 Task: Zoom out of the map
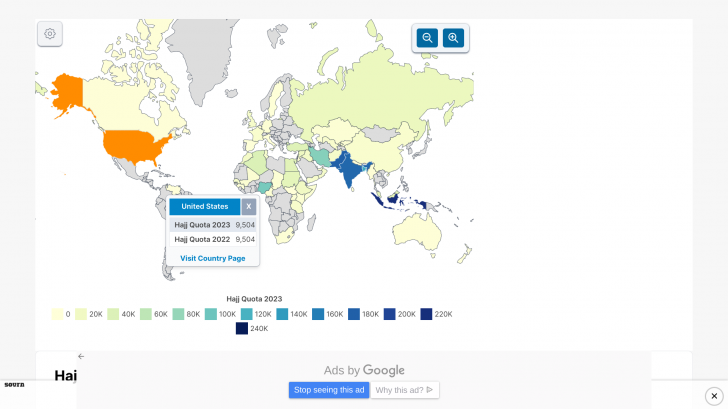point(427,38)
